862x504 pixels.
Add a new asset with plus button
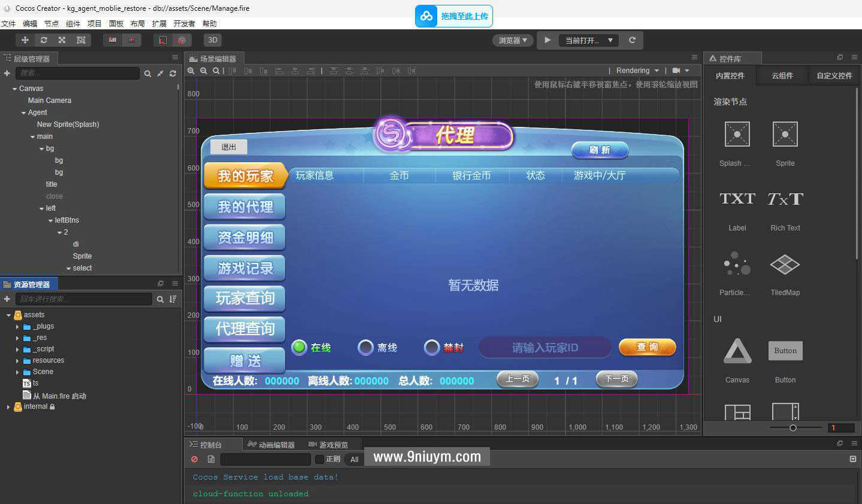tap(7, 299)
